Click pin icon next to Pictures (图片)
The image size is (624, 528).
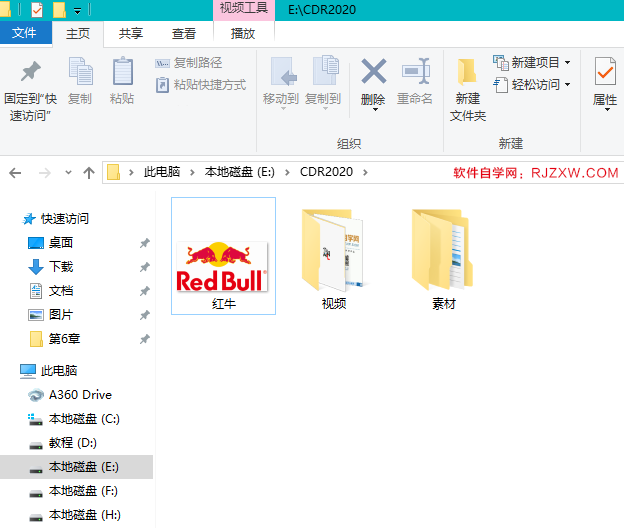tap(144, 315)
